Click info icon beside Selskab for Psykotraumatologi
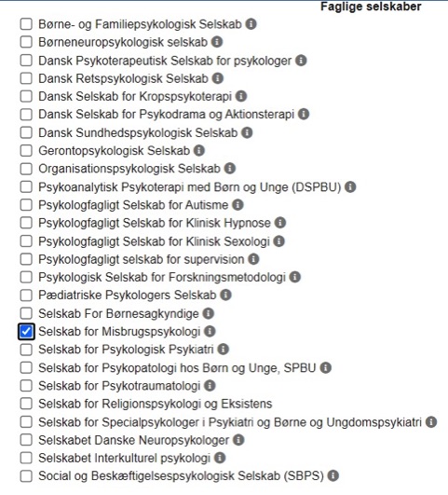The width and height of the screenshot is (448, 495). click(210, 385)
